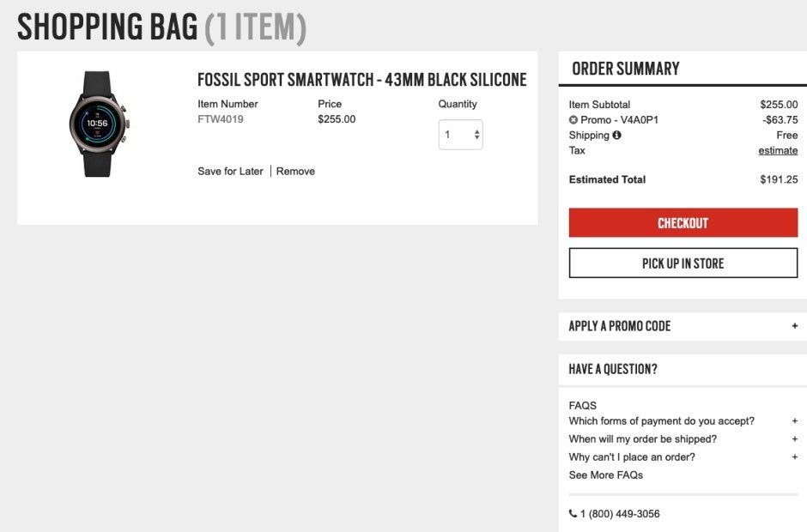Click the quantity stepper arrows
Screen dimensions: 807x532
[x=476, y=135]
